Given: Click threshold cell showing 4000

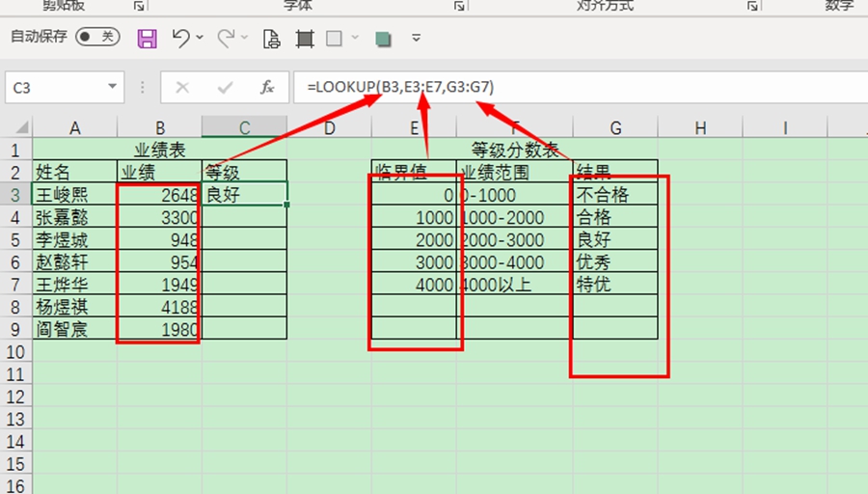Looking at the screenshot, I should (x=414, y=284).
